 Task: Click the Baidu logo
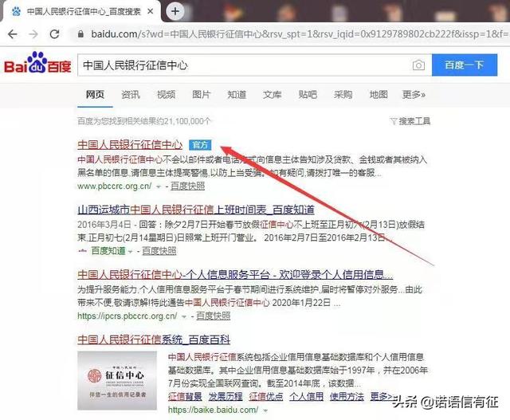coord(37,65)
